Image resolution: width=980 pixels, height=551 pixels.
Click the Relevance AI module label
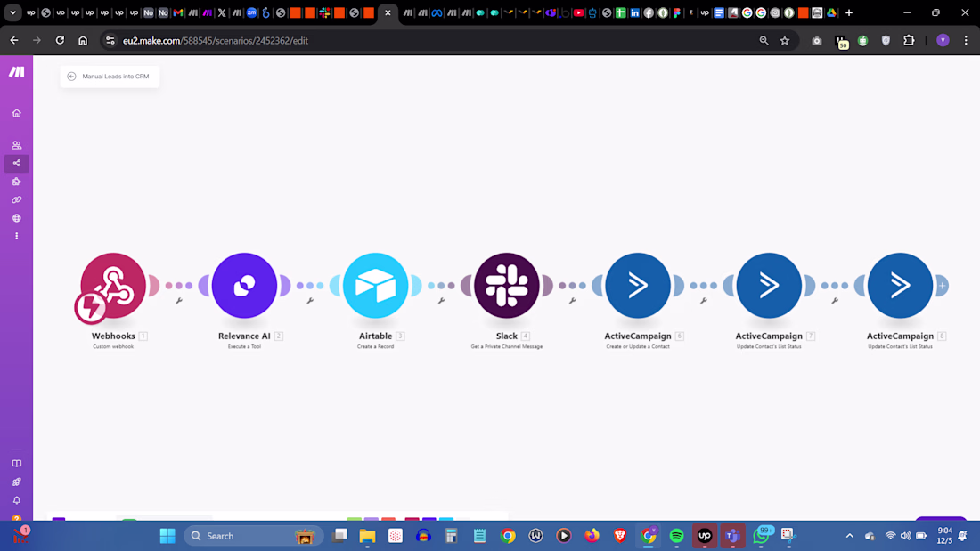pos(244,336)
